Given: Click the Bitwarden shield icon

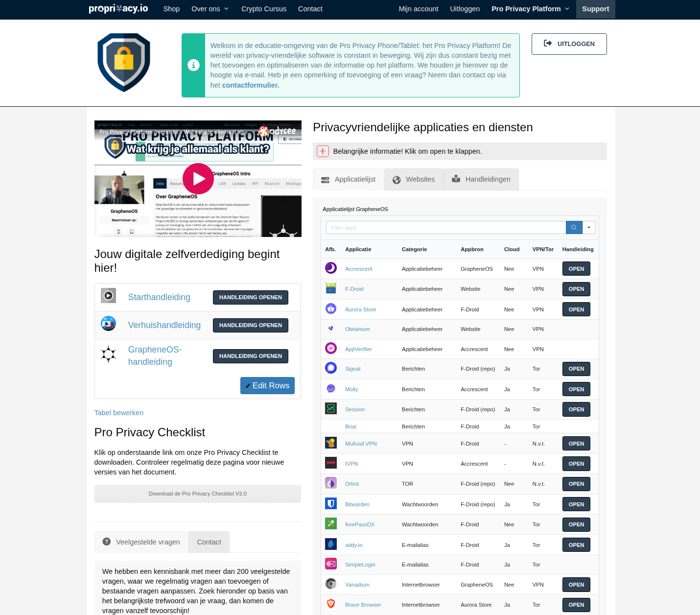Looking at the screenshot, I should coord(331,503).
